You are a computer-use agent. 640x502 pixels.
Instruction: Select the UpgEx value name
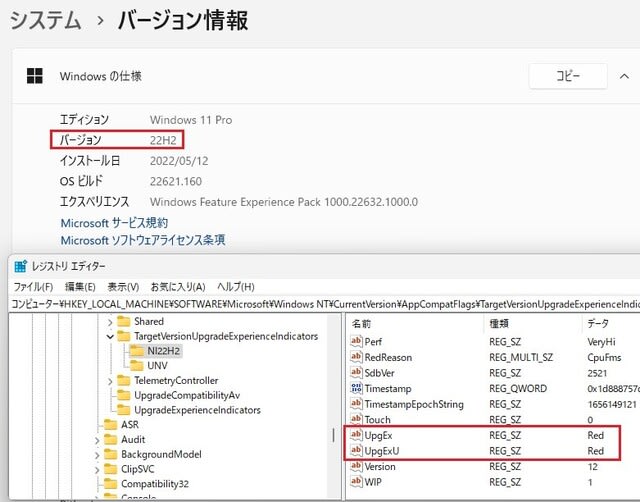(378, 435)
